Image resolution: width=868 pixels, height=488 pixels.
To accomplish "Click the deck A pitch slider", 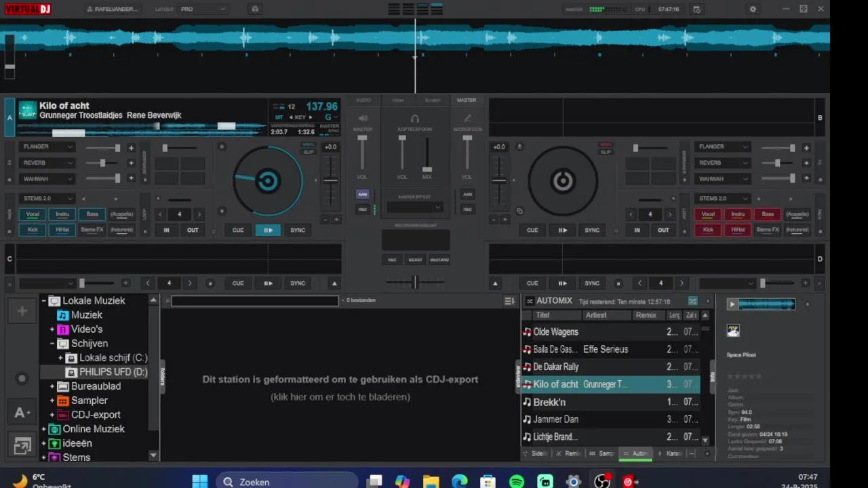I will click(x=330, y=182).
